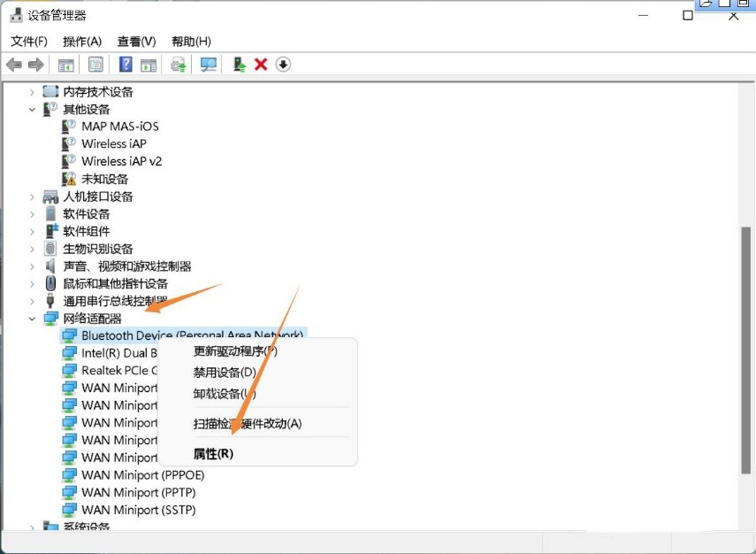The height and width of the screenshot is (554, 756).
Task: Expand the 声音、视频和游戏控制器 category
Action: coord(33,266)
